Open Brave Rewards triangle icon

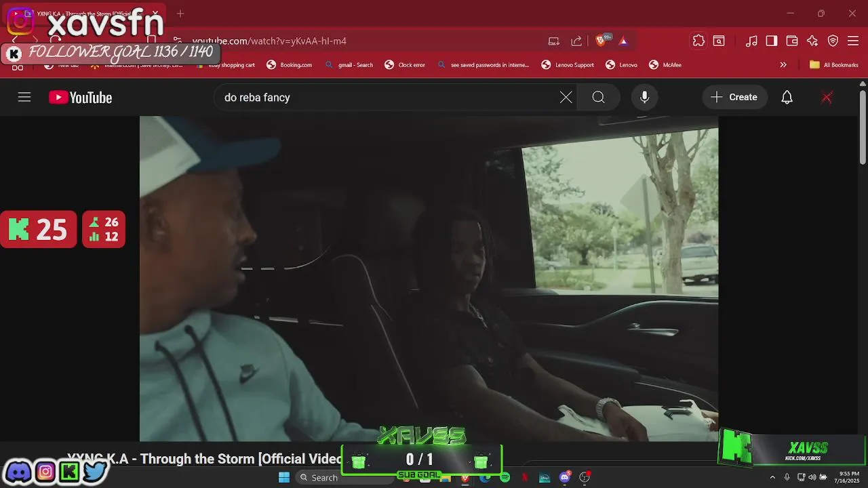click(623, 41)
